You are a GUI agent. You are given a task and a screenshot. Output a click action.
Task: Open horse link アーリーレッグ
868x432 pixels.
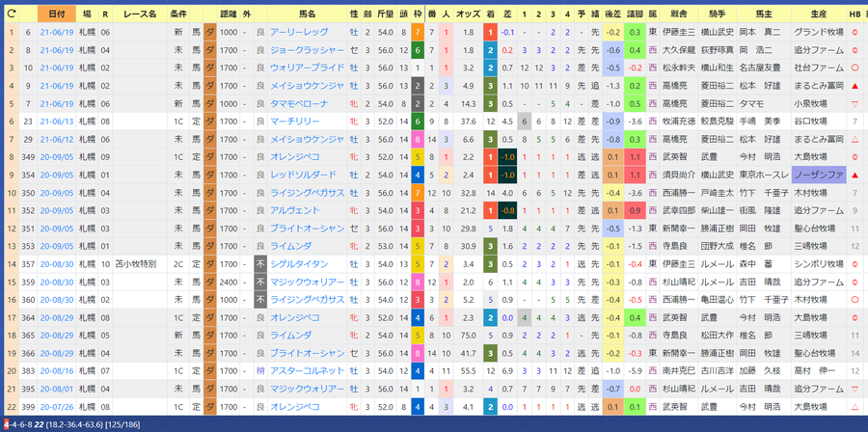299,32
